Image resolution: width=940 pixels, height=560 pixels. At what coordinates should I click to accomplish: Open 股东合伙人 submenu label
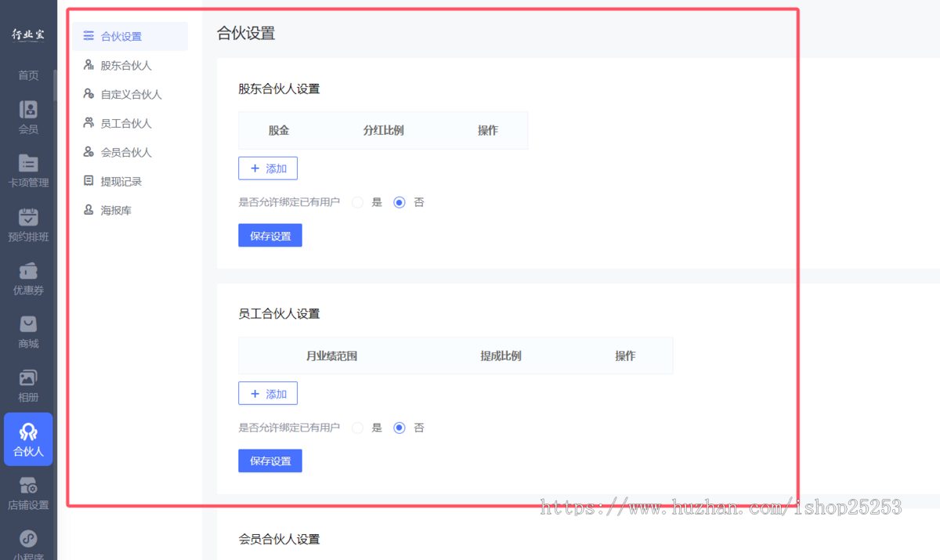click(x=126, y=66)
